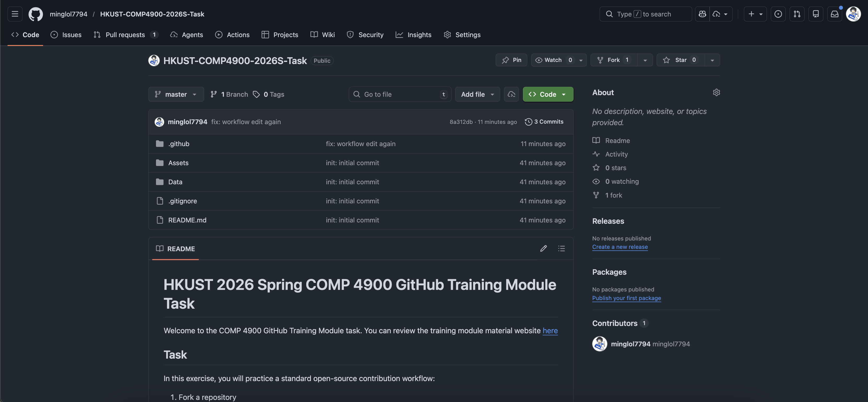Open the About section settings gear
868x402 pixels.
click(x=716, y=92)
